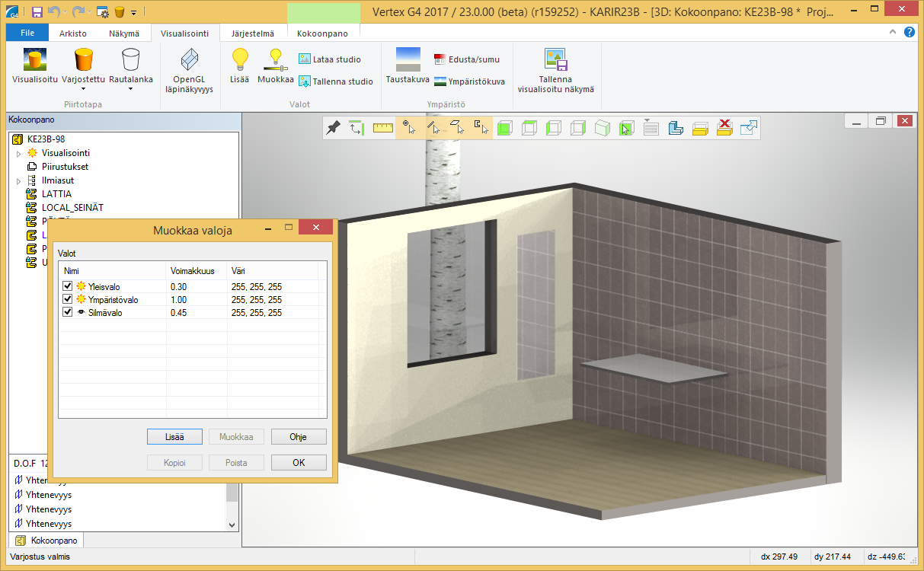Image resolution: width=924 pixels, height=571 pixels.
Task: Click the pushpin icon in viewport toolbar
Action: [x=333, y=128]
